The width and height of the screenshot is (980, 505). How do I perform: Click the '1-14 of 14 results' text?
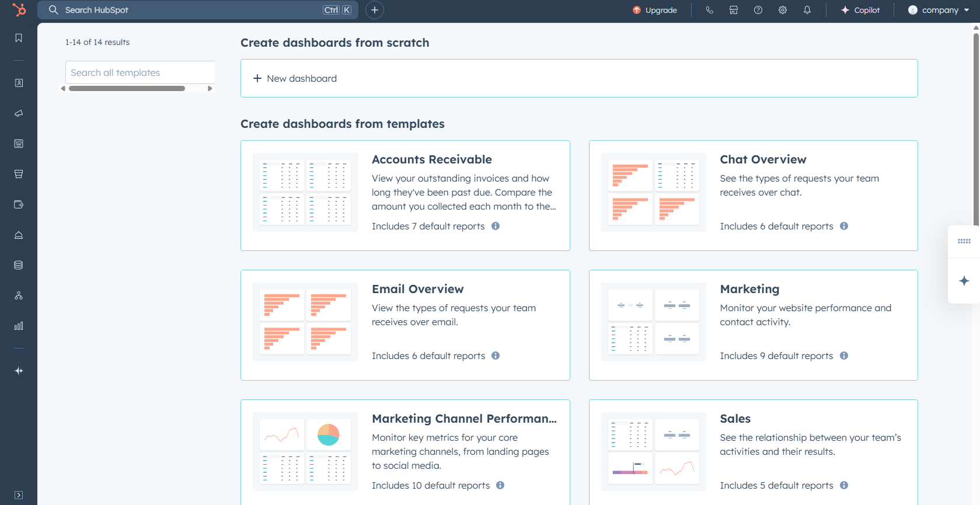point(97,42)
